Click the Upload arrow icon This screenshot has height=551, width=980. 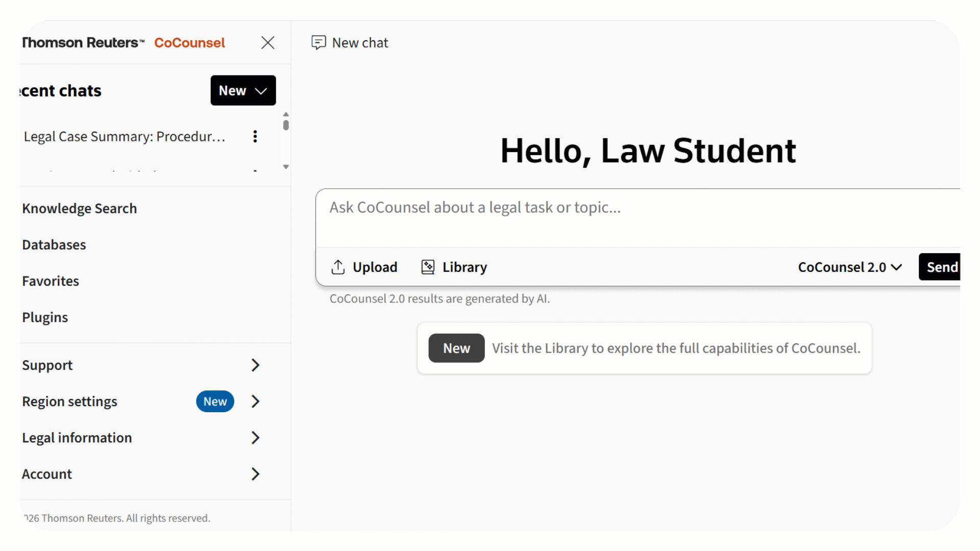pyautogui.click(x=338, y=267)
